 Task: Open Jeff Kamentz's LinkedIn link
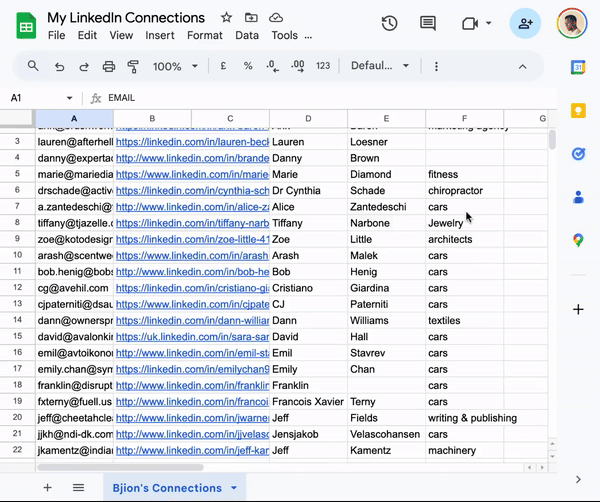[192, 451]
